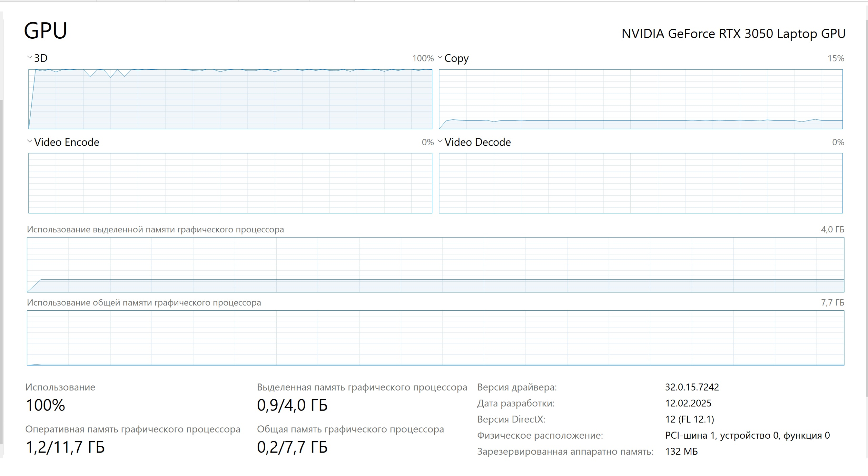Open the Video Encode engine dropdown
Viewport: 868px width, 476px height.
click(x=63, y=142)
